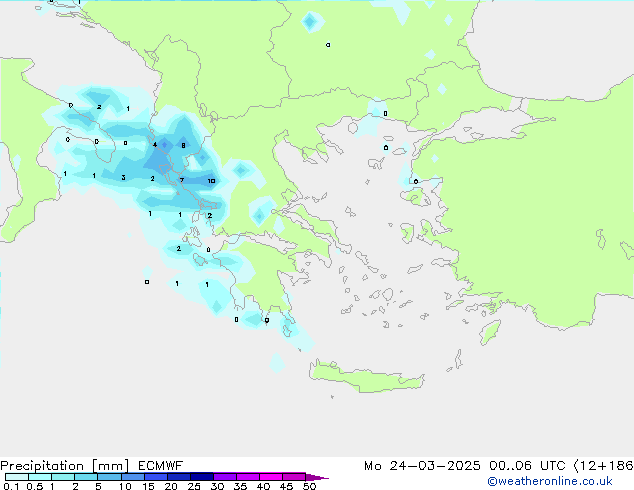Click the "Mo 24-03-2025" date text
Image resolution: width=634 pixels, height=490 pixels.
click(422, 466)
